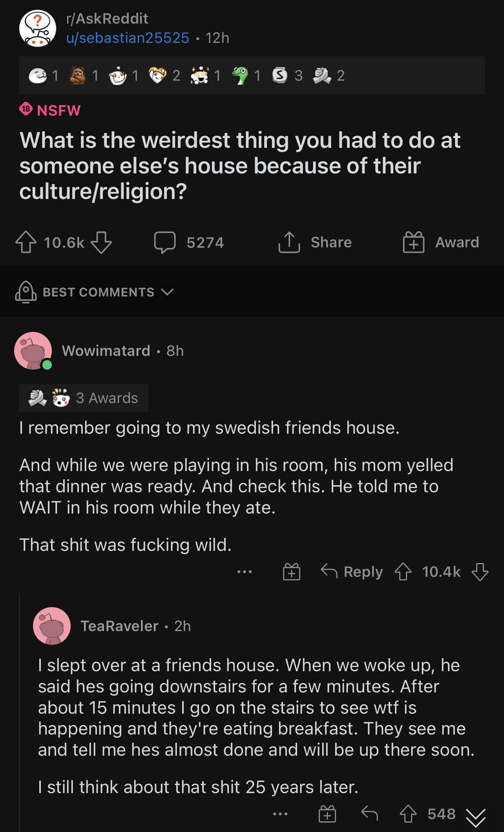504x832 pixels.
Task: Upvote TeaRaveler's comment
Action: coord(408,814)
